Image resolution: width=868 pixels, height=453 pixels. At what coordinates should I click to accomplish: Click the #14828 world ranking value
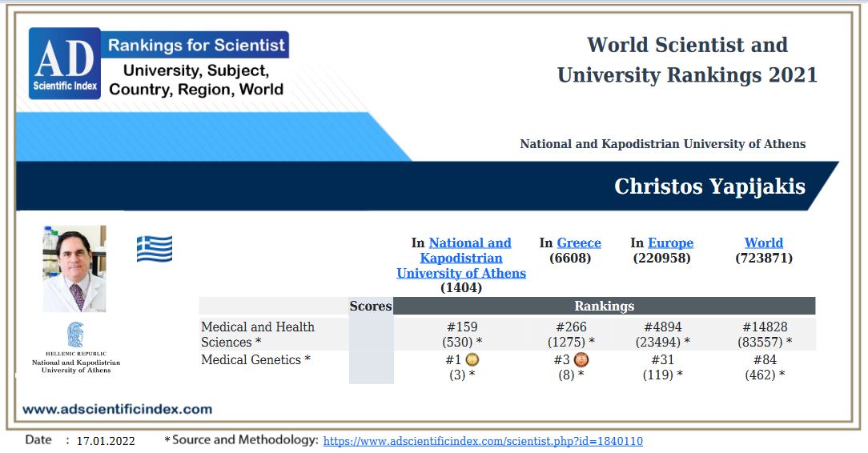click(763, 327)
